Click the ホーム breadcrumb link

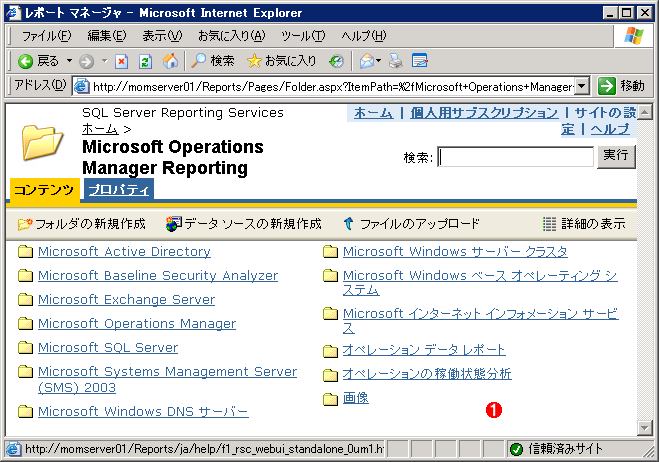(100, 128)
